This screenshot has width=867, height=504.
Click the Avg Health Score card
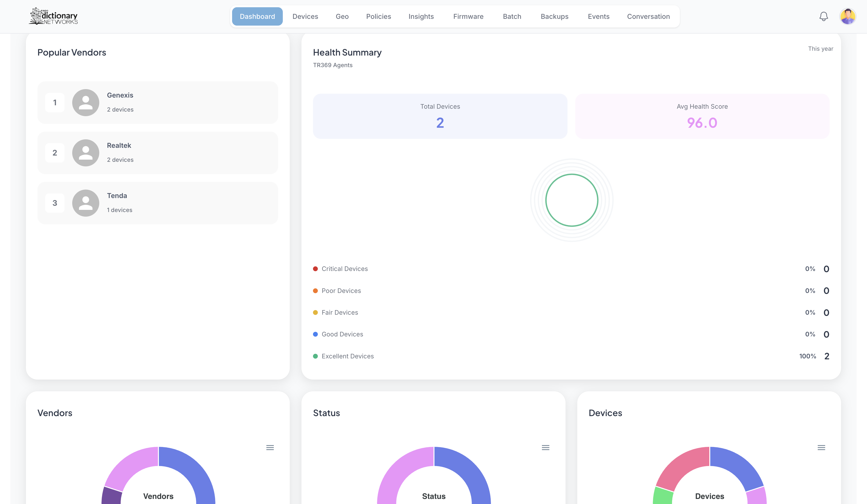(x=702, y=116)
